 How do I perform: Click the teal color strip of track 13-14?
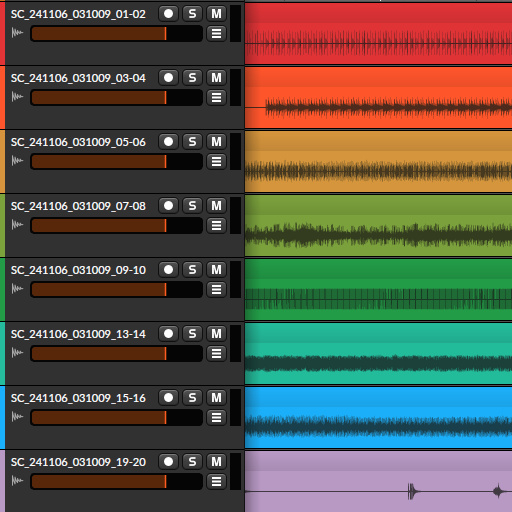pos(2,353)
